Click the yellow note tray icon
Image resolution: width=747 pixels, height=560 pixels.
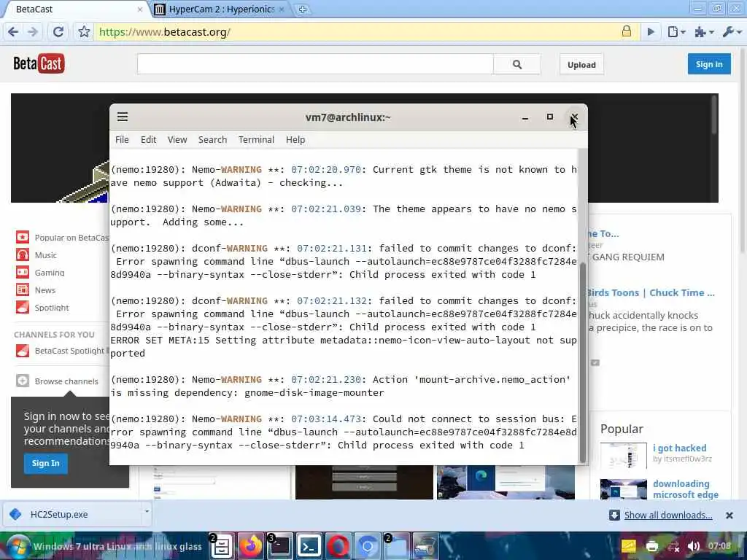(628, 545)
